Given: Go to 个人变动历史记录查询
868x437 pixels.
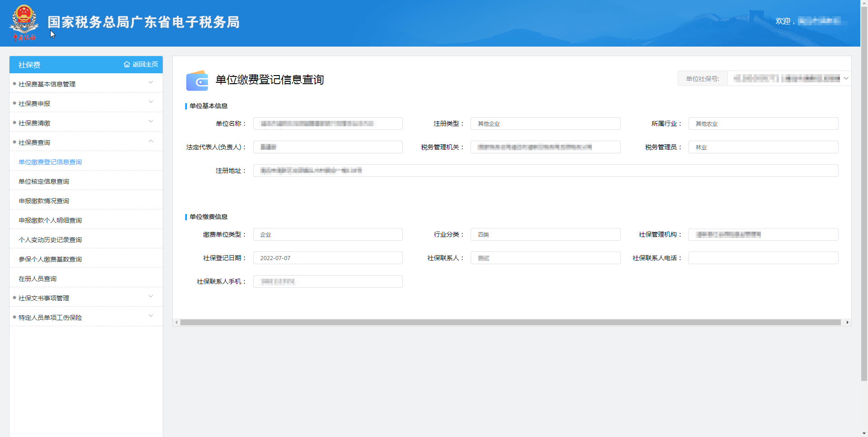Looking at the screenshot, I should point(50,240).
